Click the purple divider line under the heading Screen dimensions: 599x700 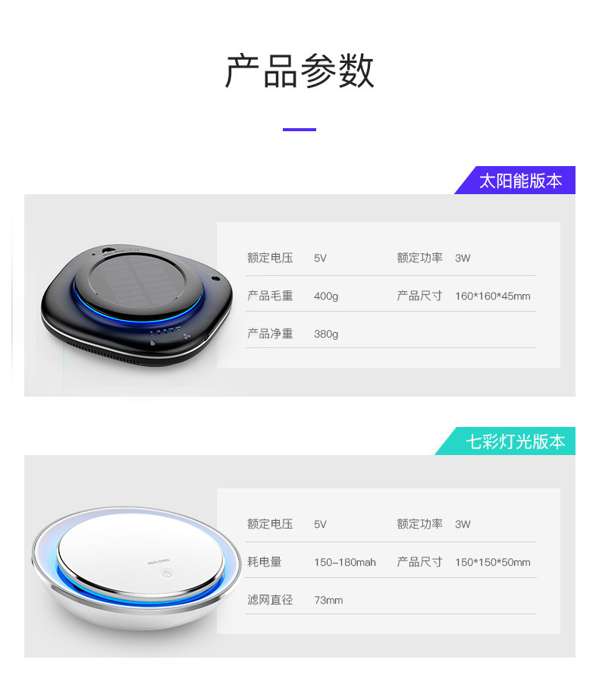point(299,130)
